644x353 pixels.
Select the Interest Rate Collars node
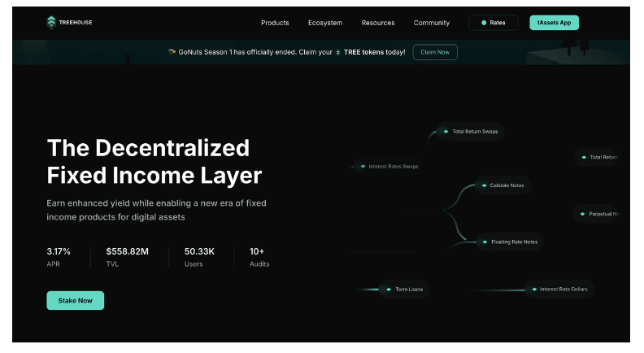559,290
